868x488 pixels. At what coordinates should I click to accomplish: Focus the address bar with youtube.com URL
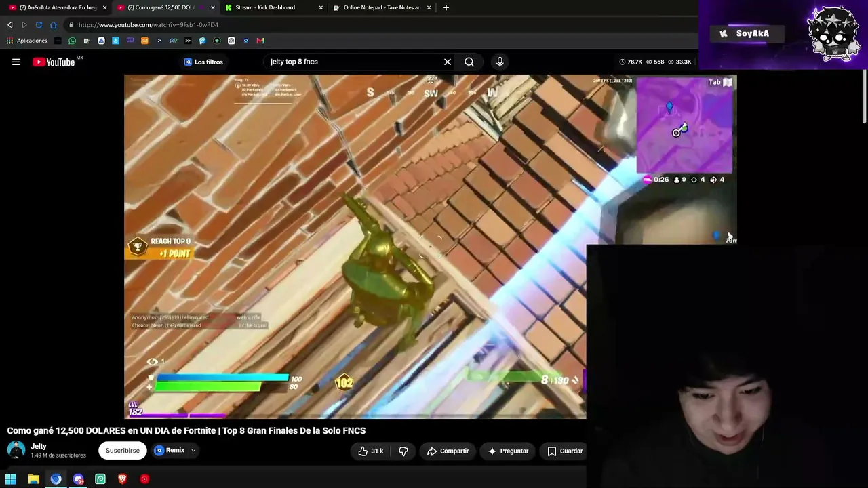pos(380,25)
